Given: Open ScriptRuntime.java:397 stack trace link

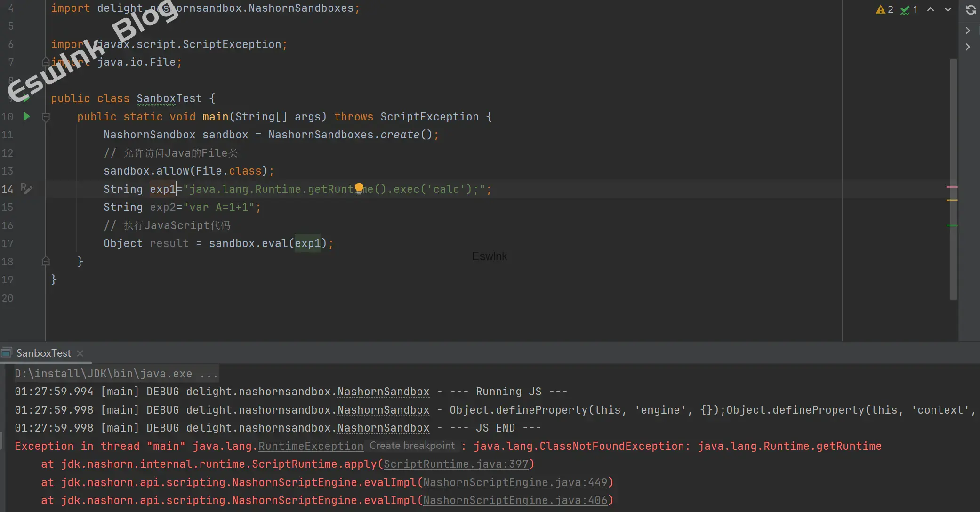Looking at the screenshot, I should pyautogui.click(x=456, y=464).
